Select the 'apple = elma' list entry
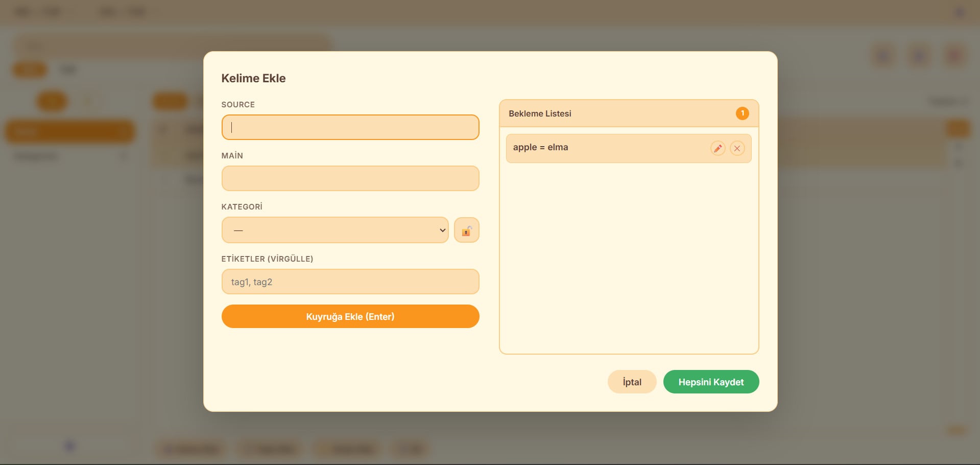The width and height of the screenshot is (980, 465). click(587, 148)
